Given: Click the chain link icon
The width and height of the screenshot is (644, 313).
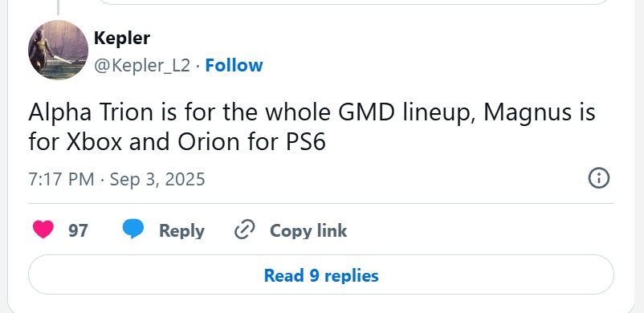Looking at the screenshot, I should click(x=245, y=230).
